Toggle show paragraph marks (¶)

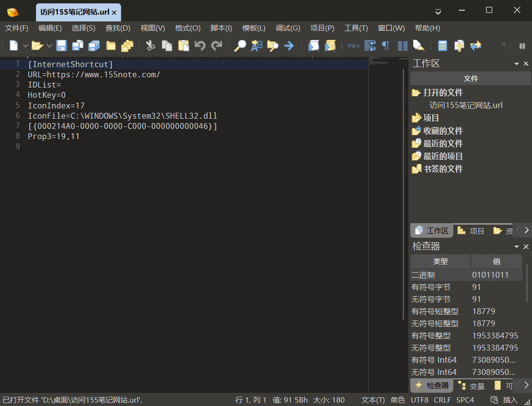pyautogui.click(x=386, y=46)
